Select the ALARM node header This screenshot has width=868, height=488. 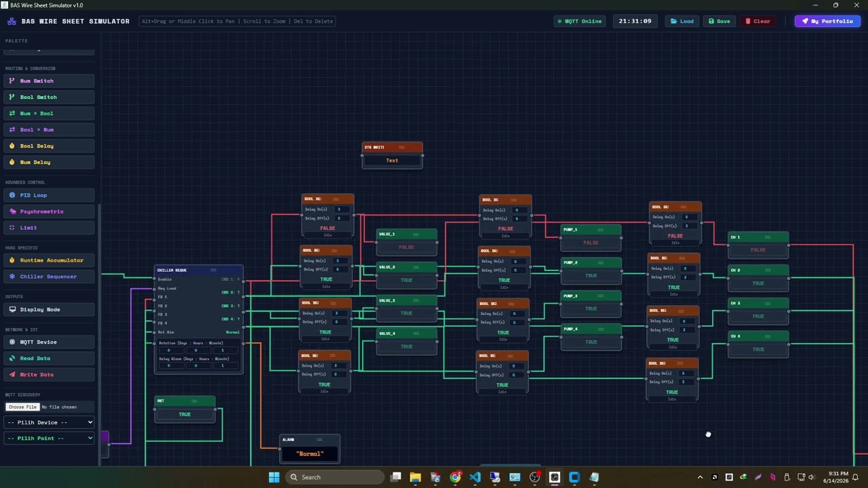[310, 440]
